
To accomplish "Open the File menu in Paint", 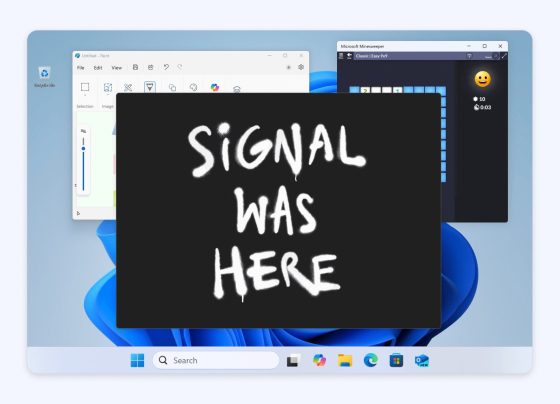I will (x=81, y=68).
